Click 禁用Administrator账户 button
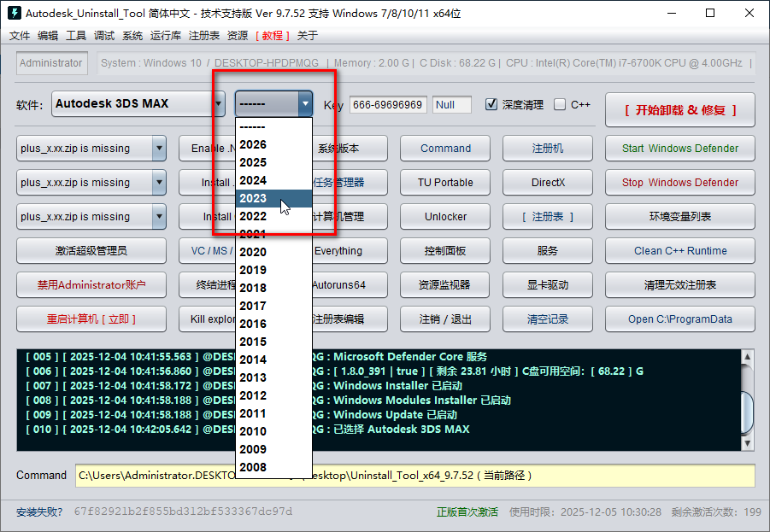770x532 pixels. (91, 284)
